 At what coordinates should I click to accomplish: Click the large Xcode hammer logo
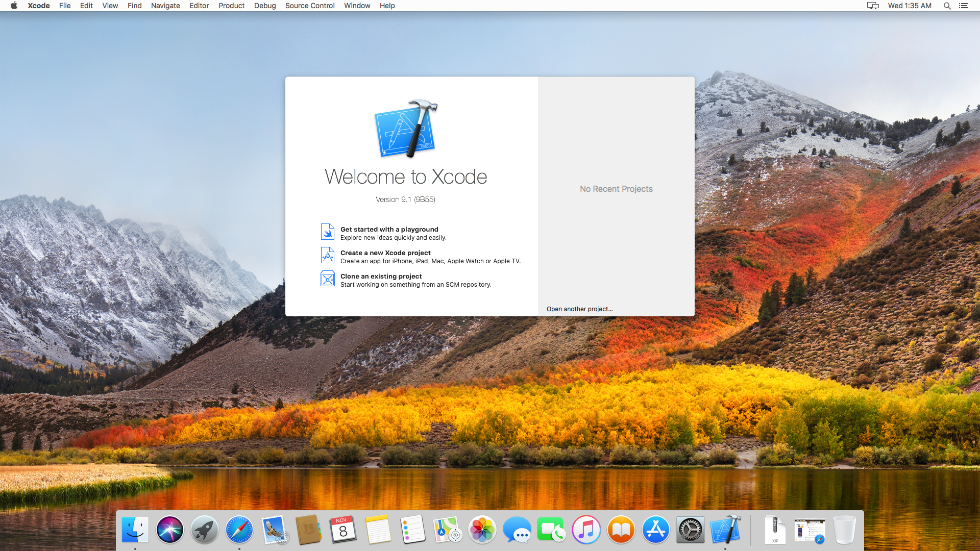coord(406,129)
